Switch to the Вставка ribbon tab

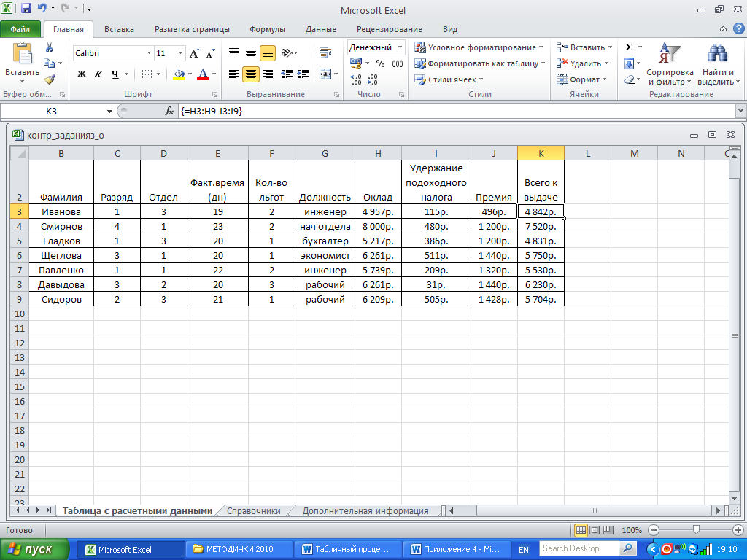tap(119, 29)
